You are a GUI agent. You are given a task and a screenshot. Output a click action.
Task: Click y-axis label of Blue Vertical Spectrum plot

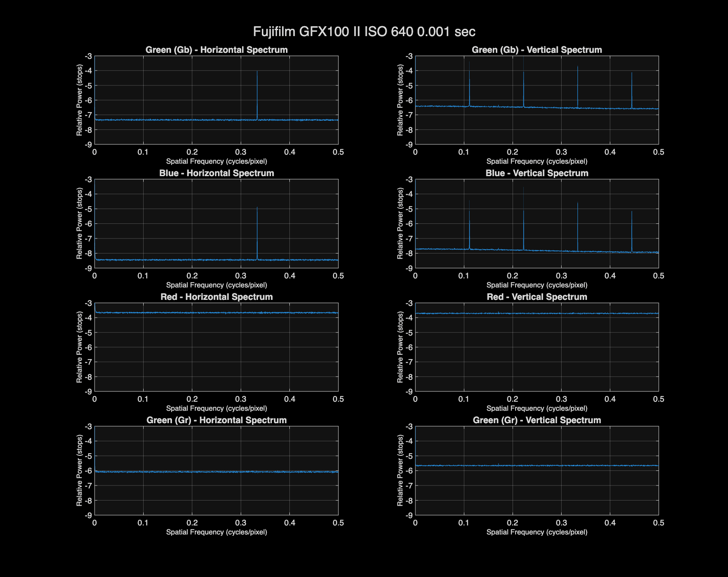(400, 223)
